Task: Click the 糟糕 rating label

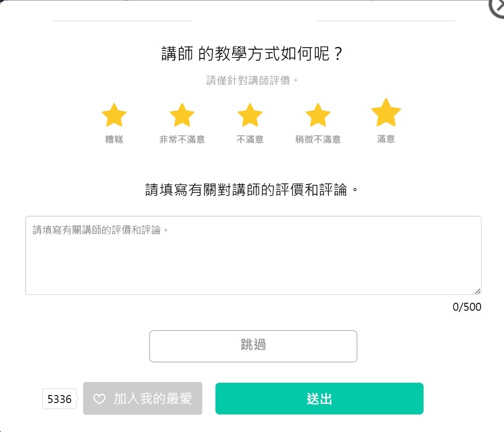Action: tap(114, 139)
